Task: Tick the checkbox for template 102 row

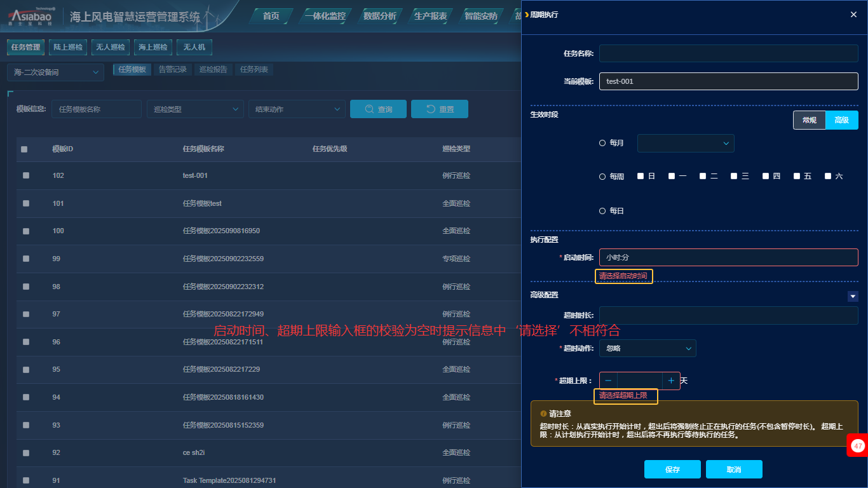Action: click(x=26, y=175)
